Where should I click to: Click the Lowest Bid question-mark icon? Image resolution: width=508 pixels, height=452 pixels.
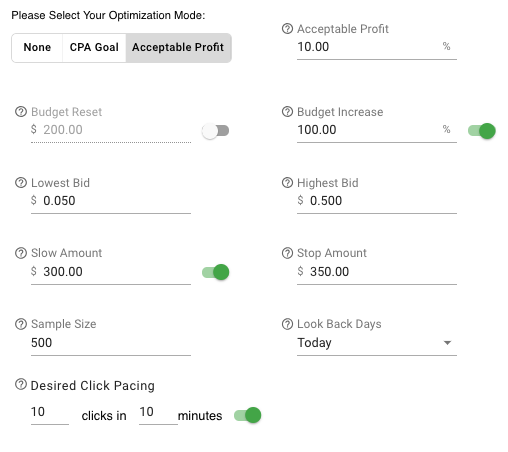click(x=21, y=183)
